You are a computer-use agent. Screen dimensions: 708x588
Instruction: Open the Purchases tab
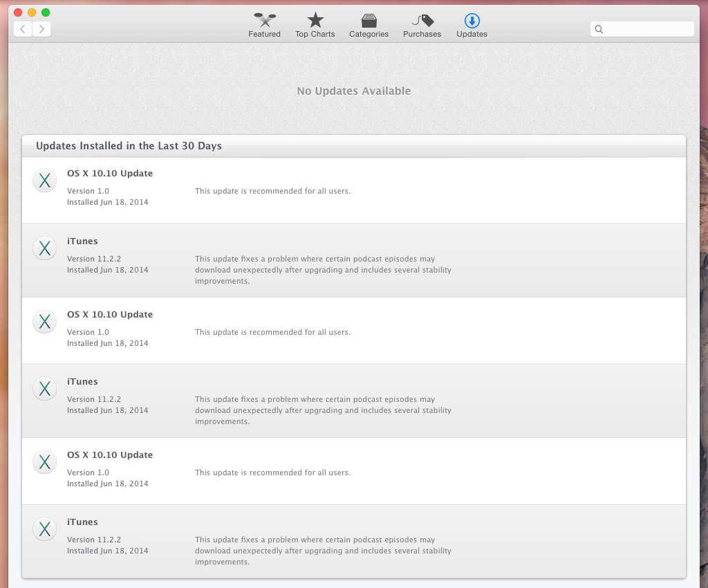pyautogui.click(x=422, y=26)
